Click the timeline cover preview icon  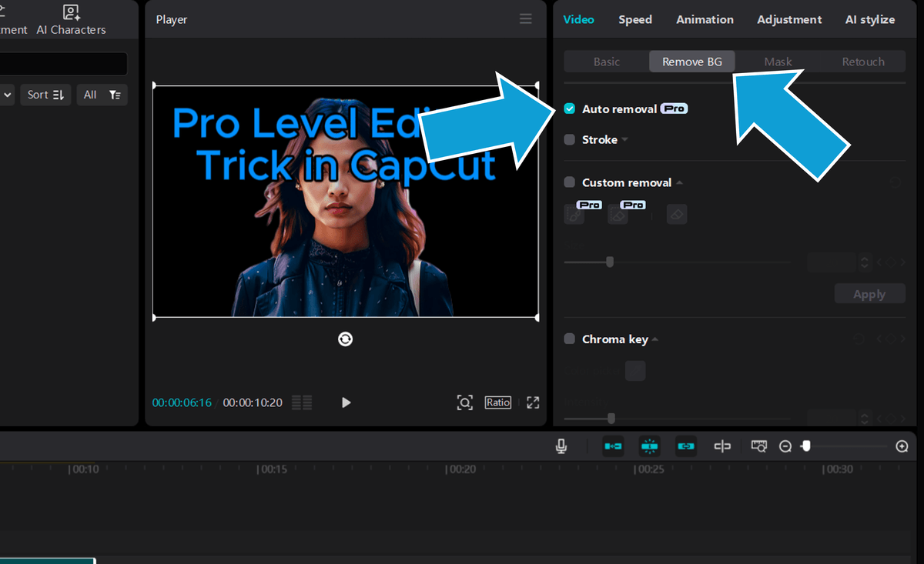click(x=759, y=446)
